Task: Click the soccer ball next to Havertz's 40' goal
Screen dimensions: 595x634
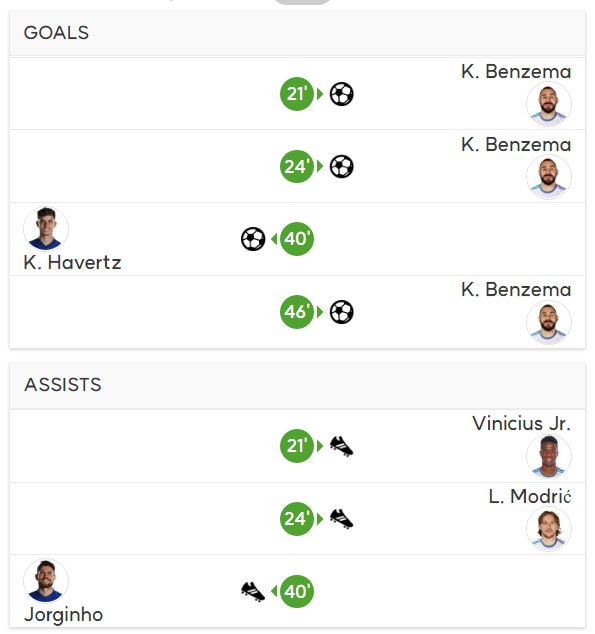Action: [x=253, y=239]
